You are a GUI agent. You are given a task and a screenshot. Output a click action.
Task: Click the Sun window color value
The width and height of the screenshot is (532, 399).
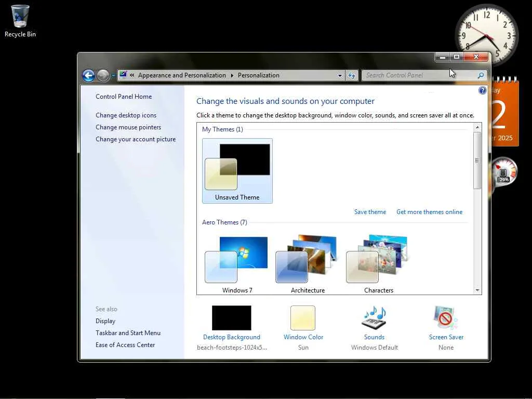[x=303, y=348]
